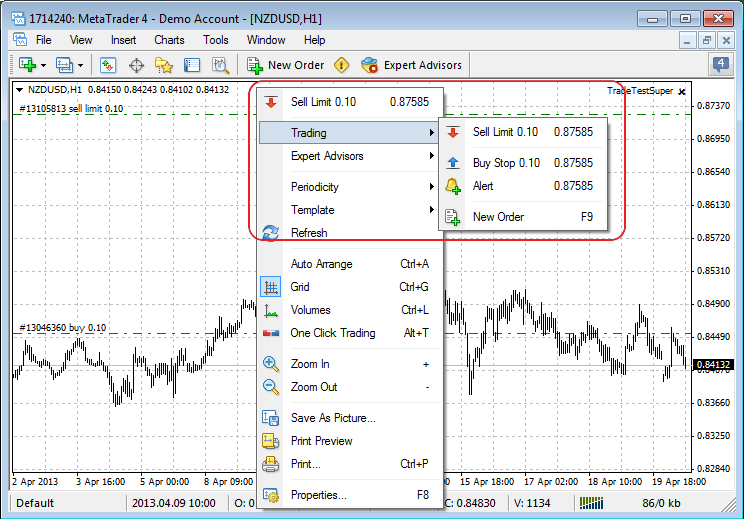
Task: Click the connection status bars icon
Action: (x=591, y=503)
